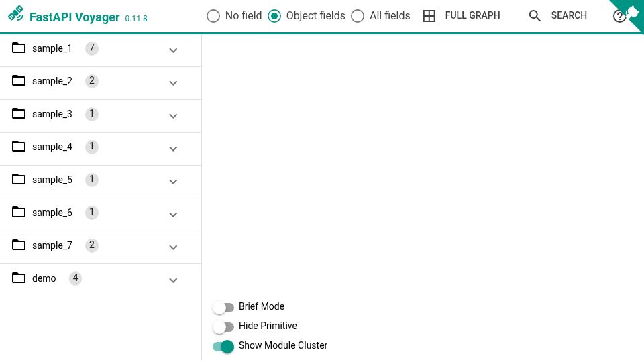Click the sample_3 label text

pyautogui.click(x=52, y=114)
